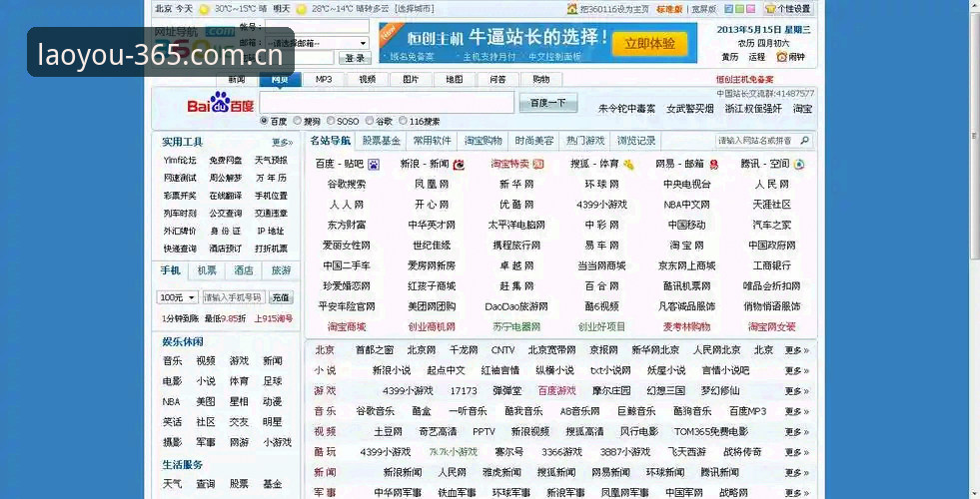Viewport: 980px width, 499px height.
Task: Expand 更多 next to 实用工具
Action: click(282, 143)
